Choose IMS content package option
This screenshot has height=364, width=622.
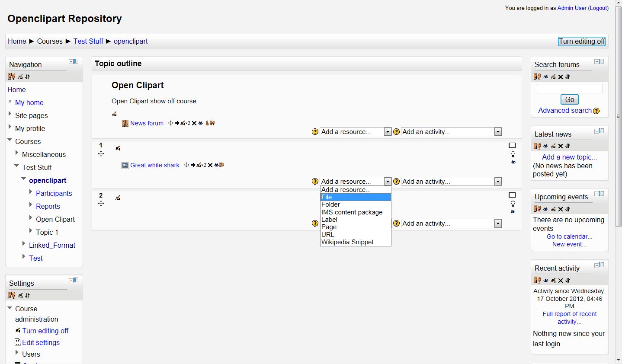click(356, 212)
